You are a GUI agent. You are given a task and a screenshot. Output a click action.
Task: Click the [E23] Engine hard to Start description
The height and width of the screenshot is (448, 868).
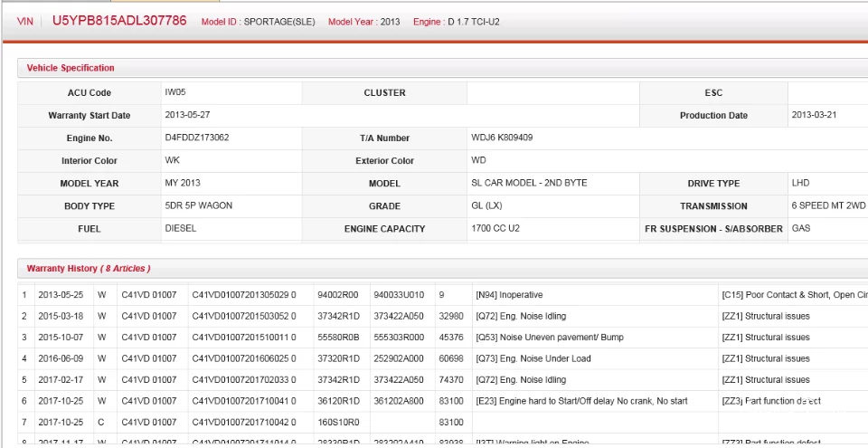pyautogui.click(x=580, y=401)
